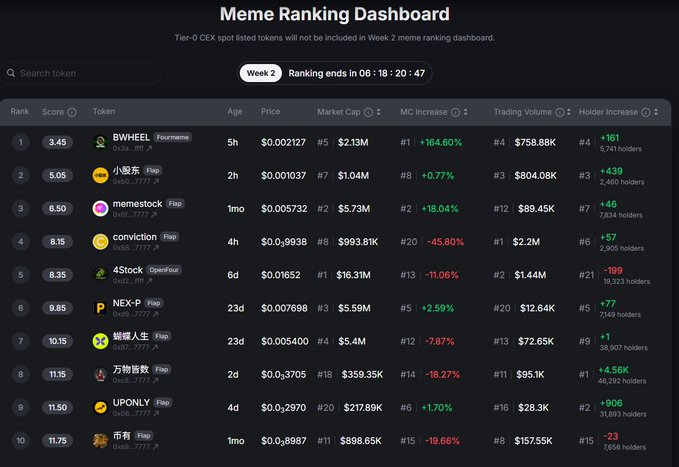Click the Price column header
The height and width of the screenshot is (467, 679).
(270, 112)
